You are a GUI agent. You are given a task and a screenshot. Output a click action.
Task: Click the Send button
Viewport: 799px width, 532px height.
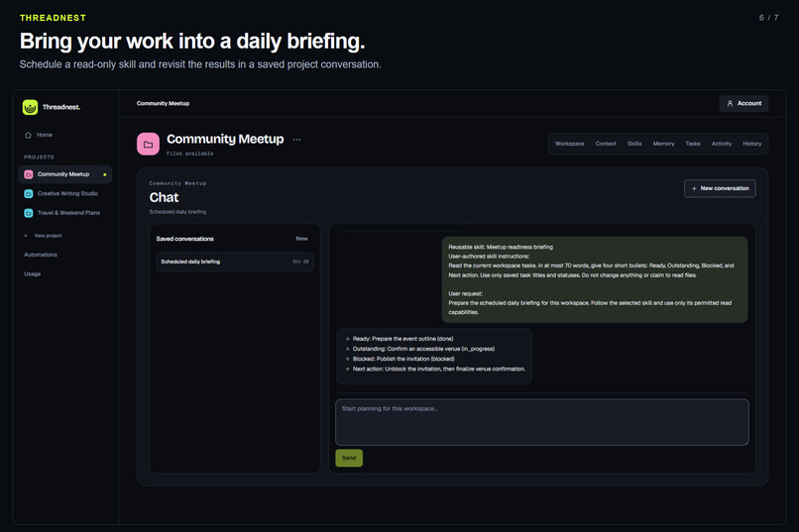click(x=349, y=458)
